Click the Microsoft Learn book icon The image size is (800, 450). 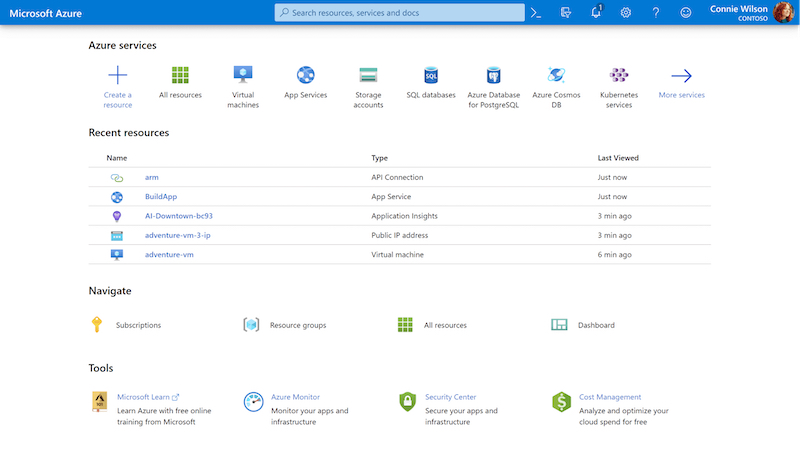click(x=99, y=402)
